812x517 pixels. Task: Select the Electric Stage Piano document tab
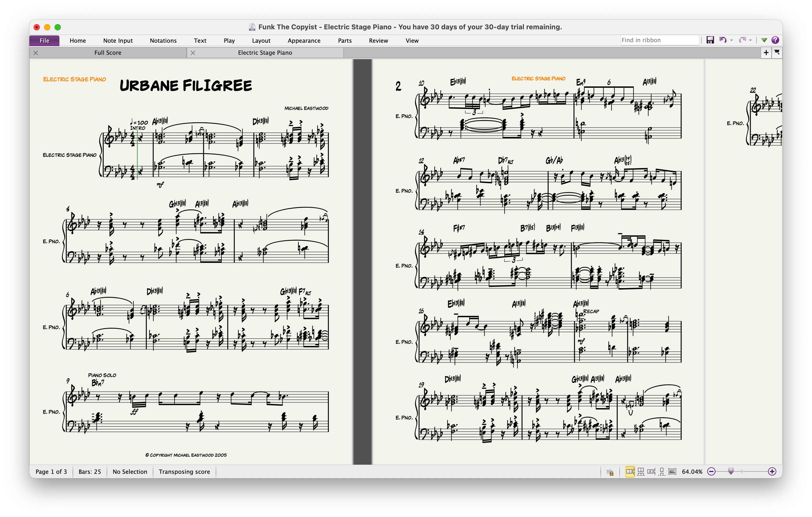pos(265,53)
